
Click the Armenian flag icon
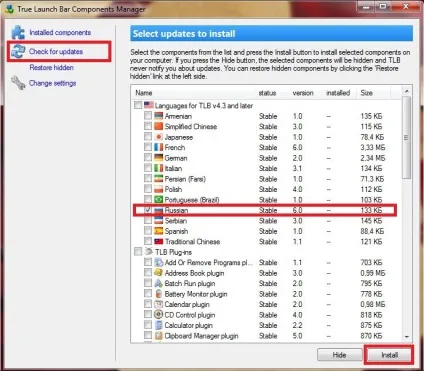click(x=159, y=116)
